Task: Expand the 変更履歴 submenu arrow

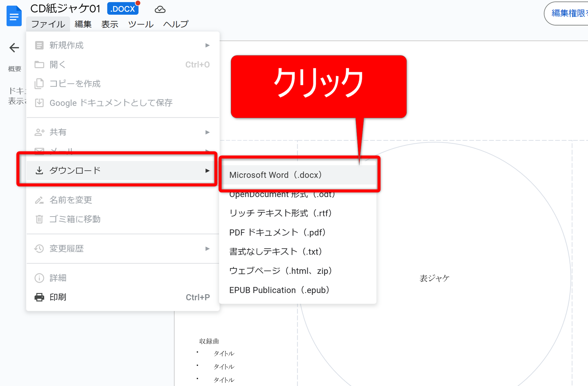Action: [207, 248]
